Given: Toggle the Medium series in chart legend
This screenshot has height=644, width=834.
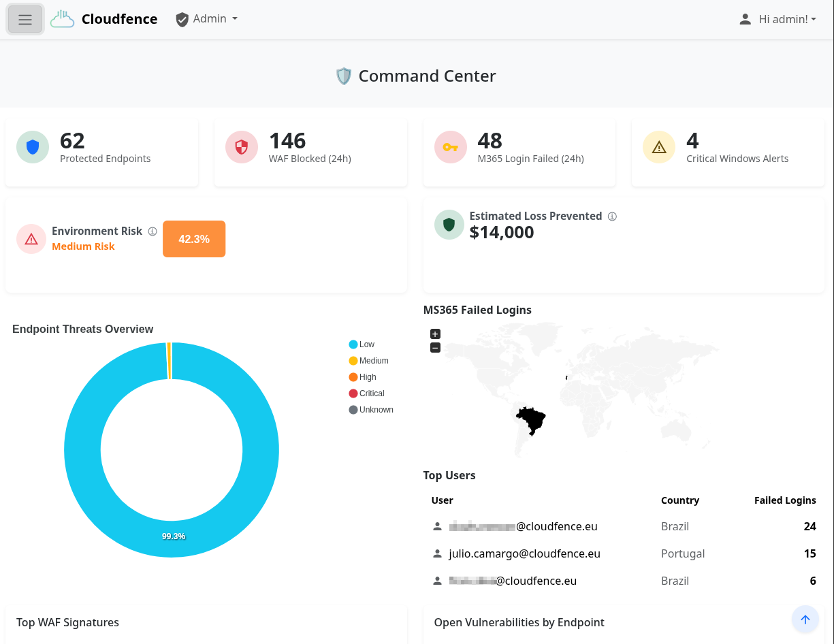Looking at the screenshot, I should (373, 361).
